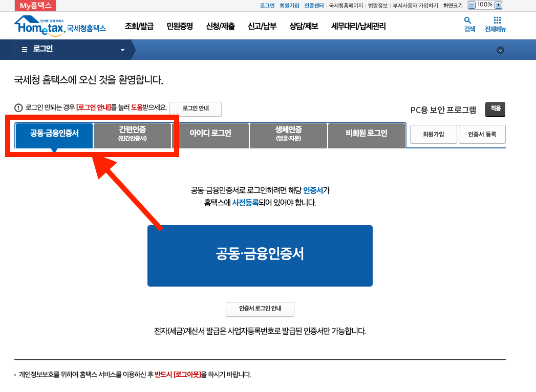Increase screen size with plus button
This screenshot has height=392, width=536.
coord(499,5)
